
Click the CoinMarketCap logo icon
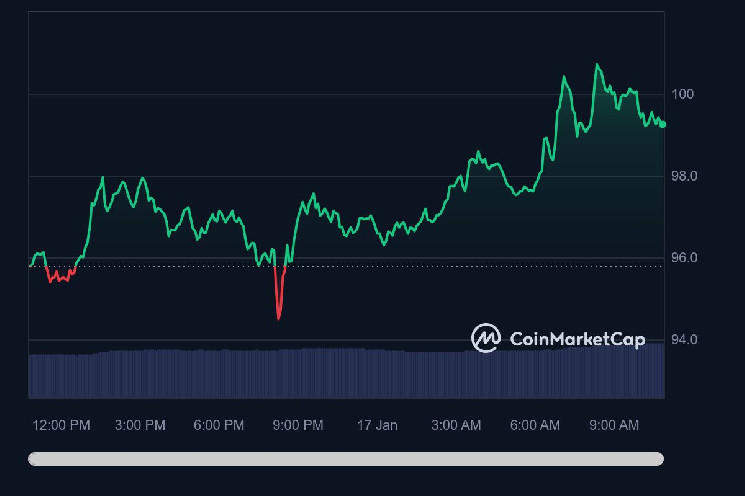[x=486, y=338]
